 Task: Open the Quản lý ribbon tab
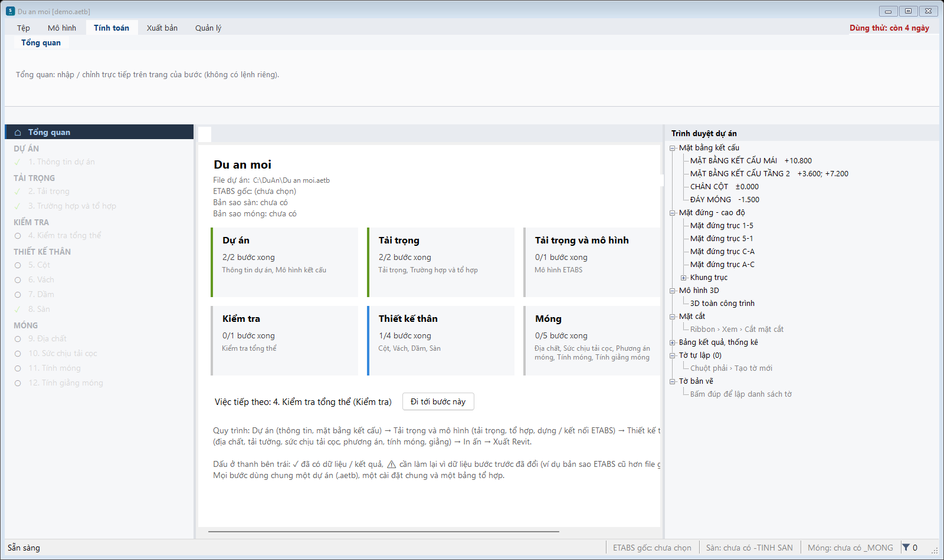tap(208, 28)
